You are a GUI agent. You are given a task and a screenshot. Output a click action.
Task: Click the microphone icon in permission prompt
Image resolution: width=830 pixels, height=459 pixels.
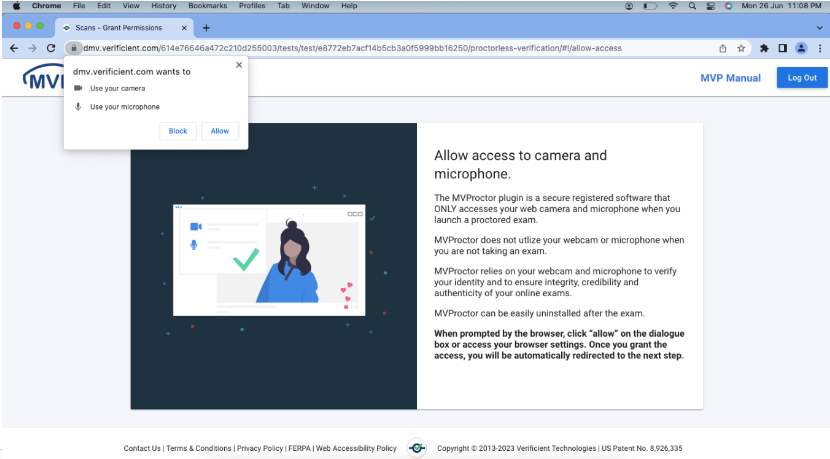[x=78, y=106]
